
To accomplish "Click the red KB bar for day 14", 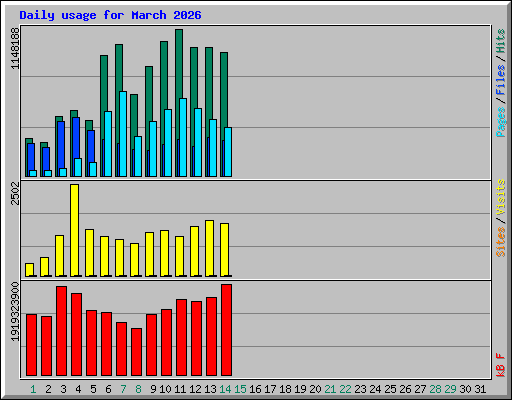I will (x=227, y=330).
